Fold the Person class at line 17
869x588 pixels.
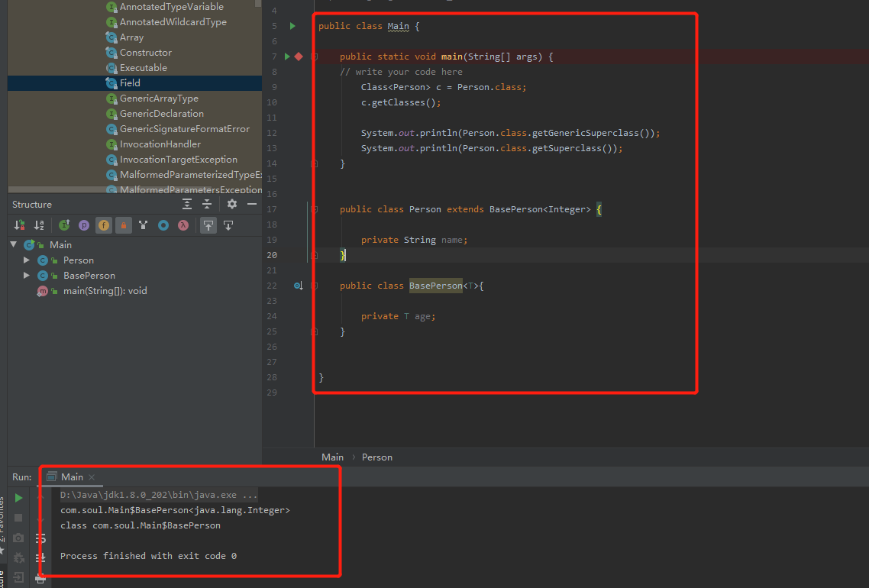[315, 209]
